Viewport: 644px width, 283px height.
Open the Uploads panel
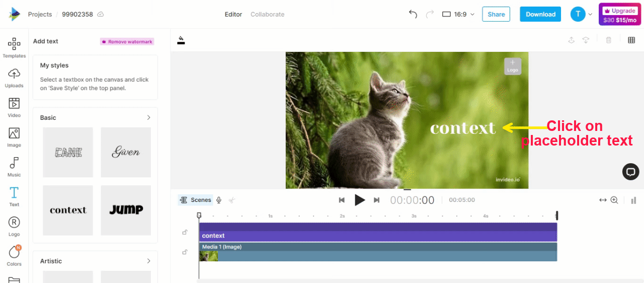pyautogui.click(x=14, y=78)
